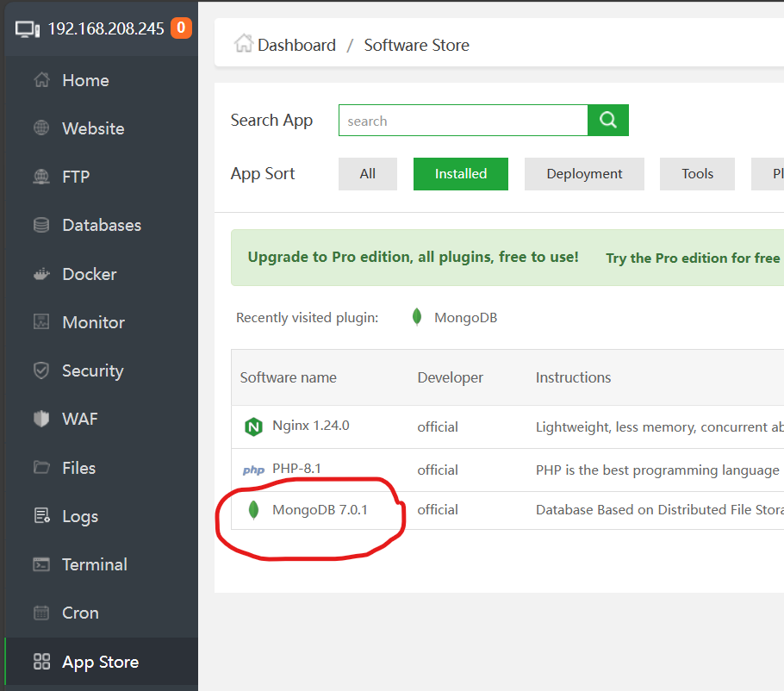
Task: Click Try the Pro edition link
Action: point(693,258)
